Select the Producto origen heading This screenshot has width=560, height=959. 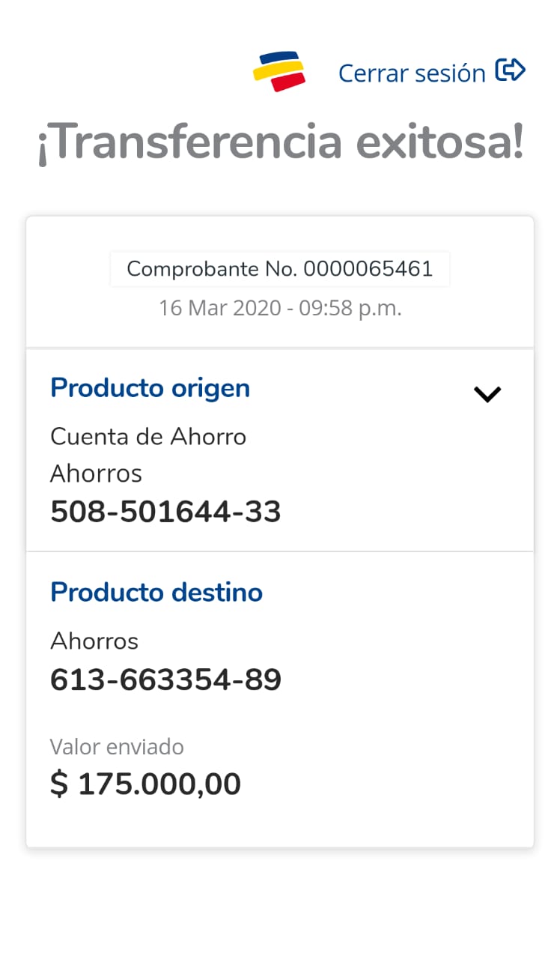point(150,388)
